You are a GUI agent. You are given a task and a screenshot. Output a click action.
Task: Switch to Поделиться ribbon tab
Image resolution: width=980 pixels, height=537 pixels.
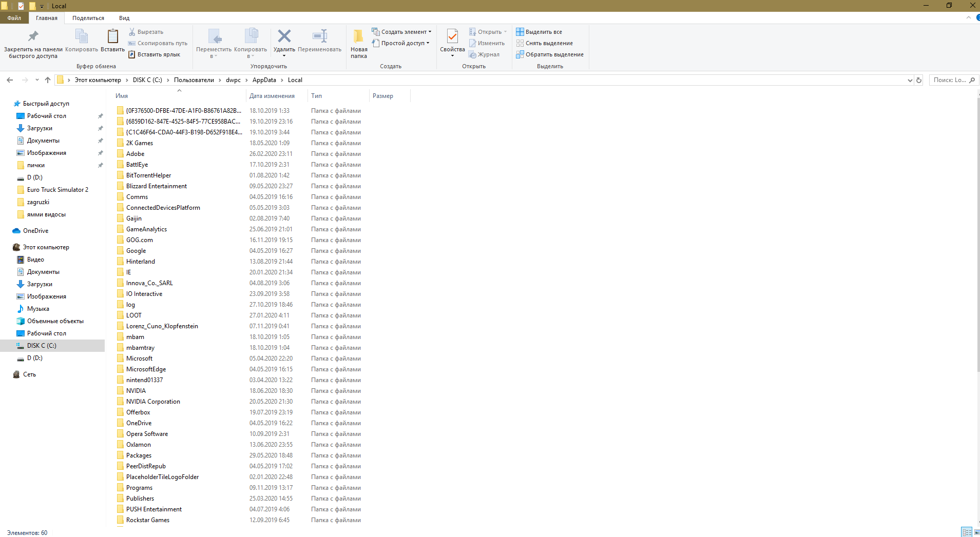pos(88,18)
